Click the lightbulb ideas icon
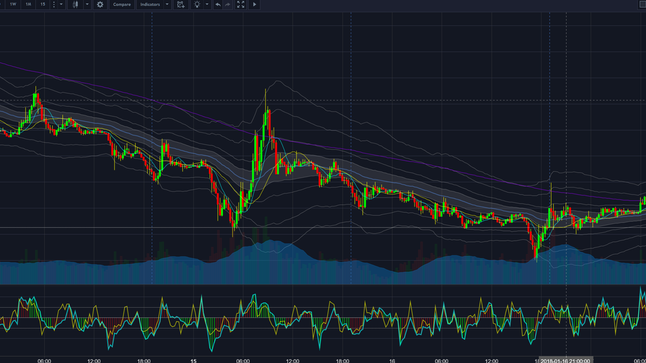Viewport: 646px width, 363px height. (197, 4)
